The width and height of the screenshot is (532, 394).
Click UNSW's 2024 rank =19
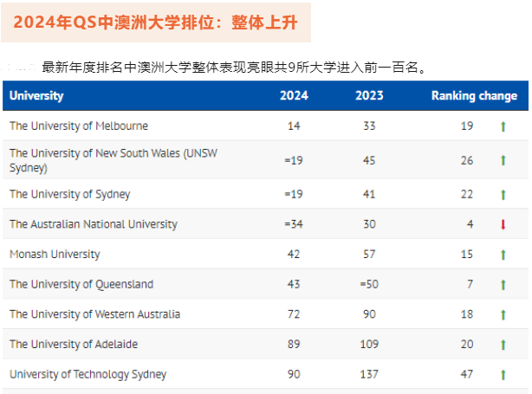(x=294, y=160)
